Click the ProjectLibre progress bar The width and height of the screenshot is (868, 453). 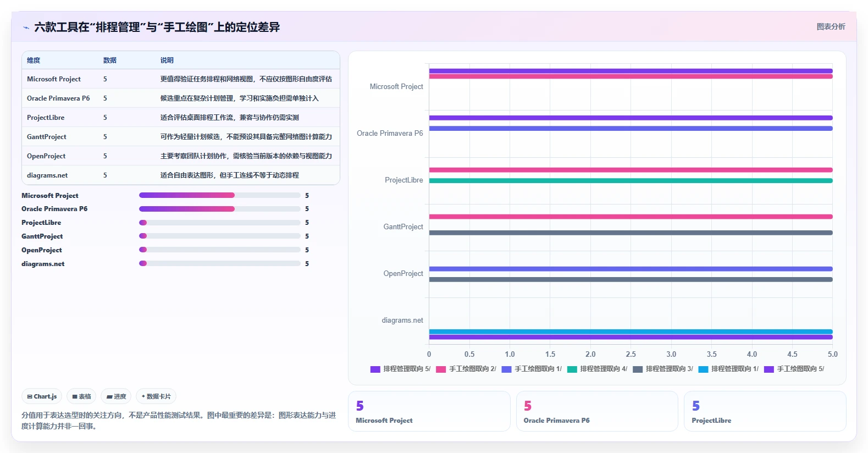coord(220,223)
